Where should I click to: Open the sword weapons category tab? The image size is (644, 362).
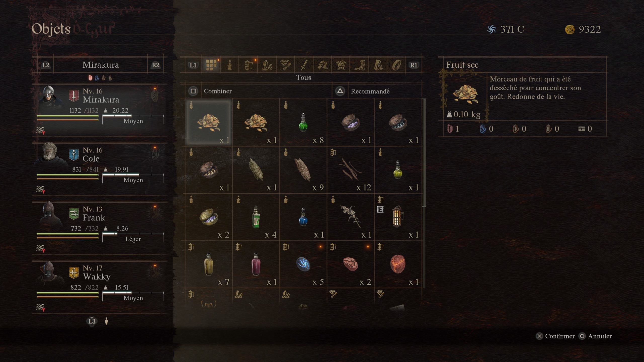coord(304,65)
